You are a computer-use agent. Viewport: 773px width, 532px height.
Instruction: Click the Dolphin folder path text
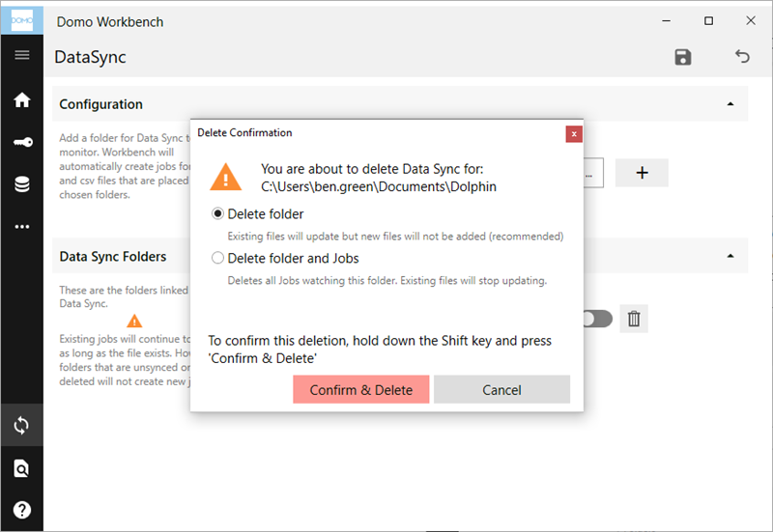[379, 186]
